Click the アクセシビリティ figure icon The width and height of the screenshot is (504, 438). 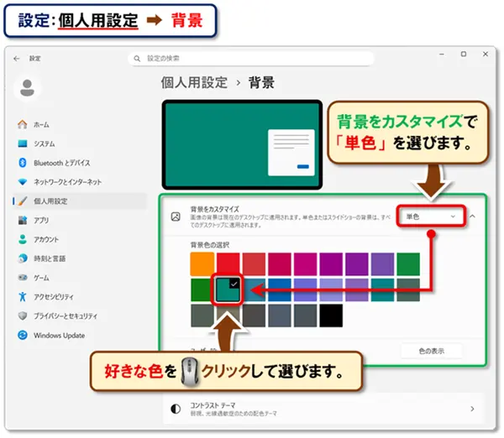coord(22,297)
